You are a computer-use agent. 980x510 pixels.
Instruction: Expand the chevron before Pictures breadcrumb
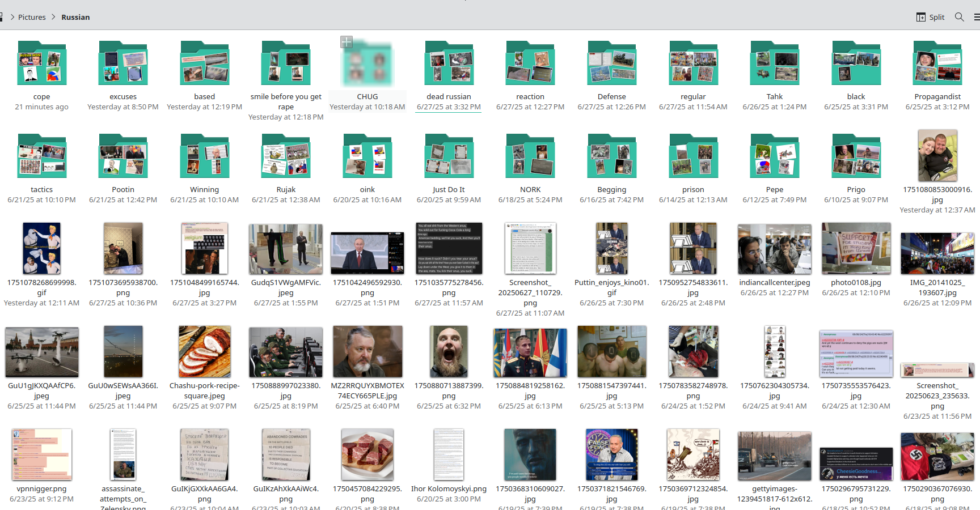(x=12, y=17)
